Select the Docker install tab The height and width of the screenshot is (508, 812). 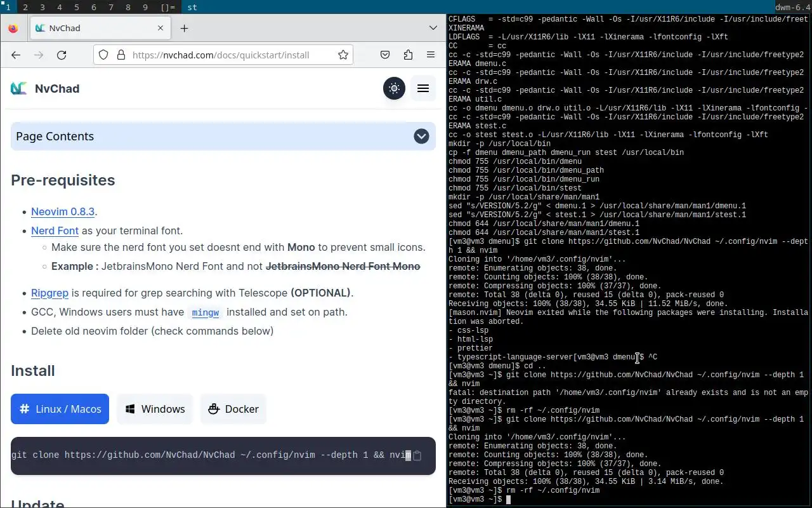[x=233, y=409]
